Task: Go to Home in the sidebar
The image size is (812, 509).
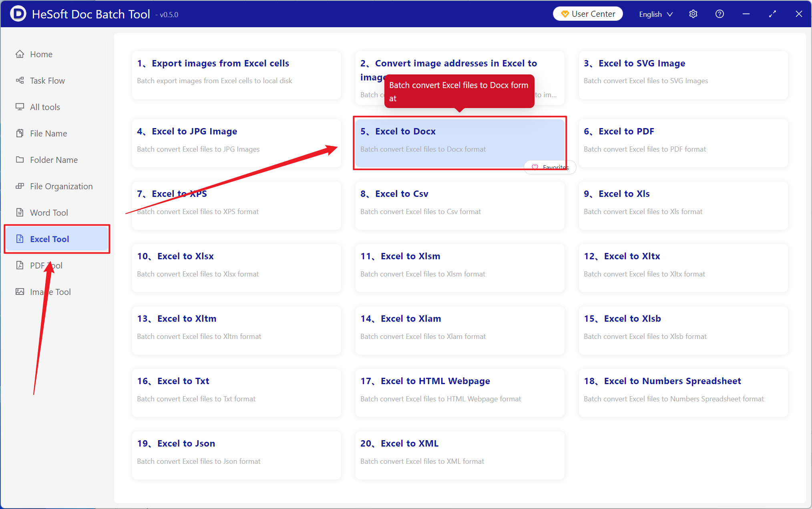Action: (56, 54)
